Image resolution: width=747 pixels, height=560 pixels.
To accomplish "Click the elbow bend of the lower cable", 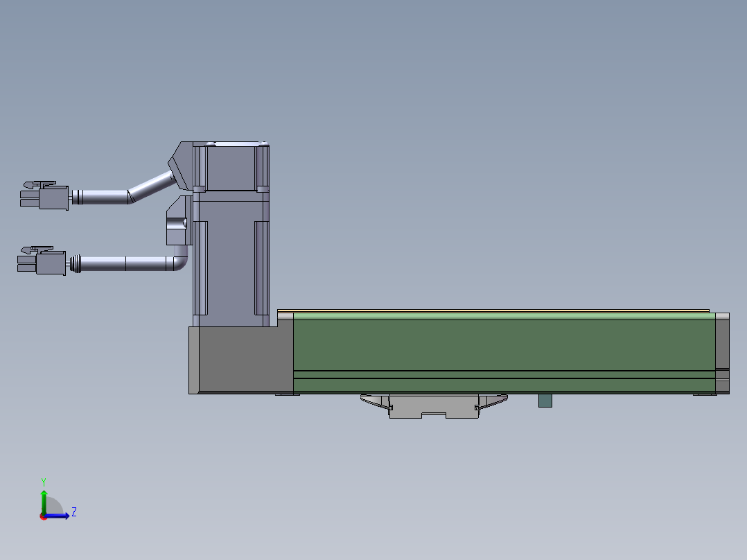I will point(180,261).
